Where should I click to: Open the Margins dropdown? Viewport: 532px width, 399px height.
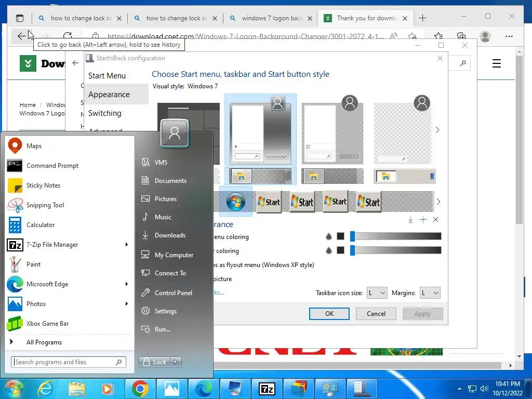pyautogui.click(x=430, y=293)
